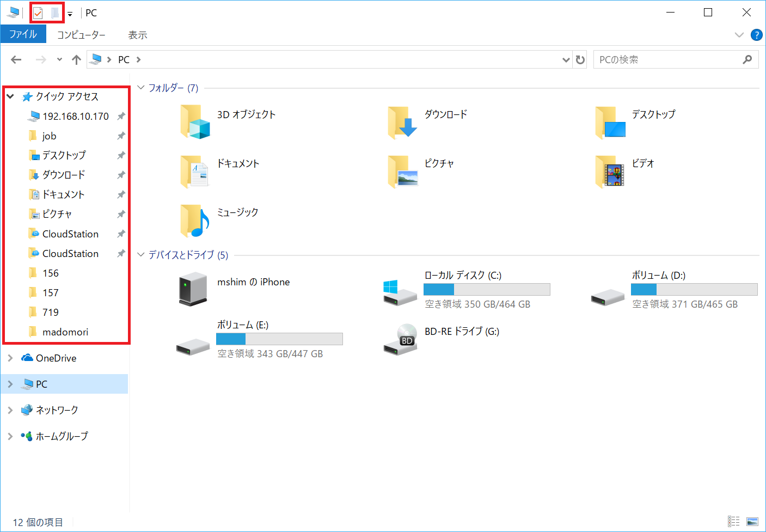Screen dimensions: 766x532
Task: Click the New Folder icon in title bar
Action: [x=54, y=13]
